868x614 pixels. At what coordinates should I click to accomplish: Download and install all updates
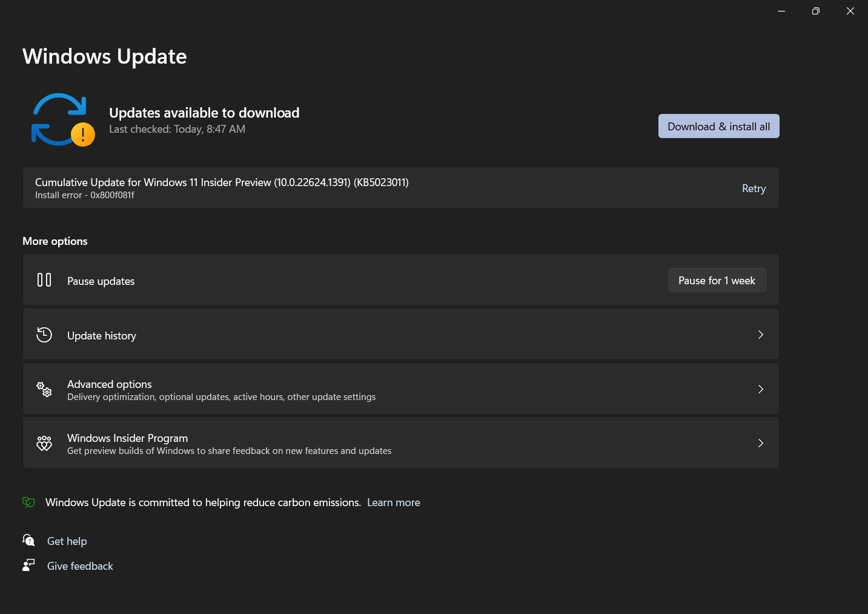click(718, 126)
